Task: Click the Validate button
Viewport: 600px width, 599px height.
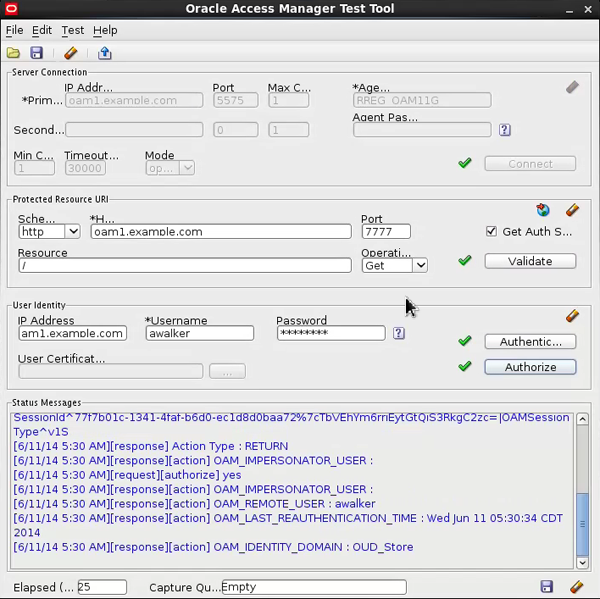Action: coord(530,261)
